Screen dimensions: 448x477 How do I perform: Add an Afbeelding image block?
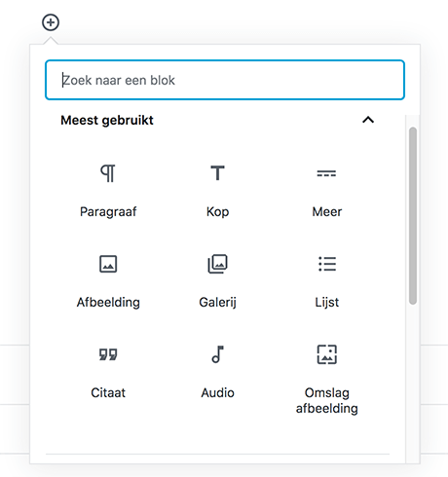tap(108, 264)
